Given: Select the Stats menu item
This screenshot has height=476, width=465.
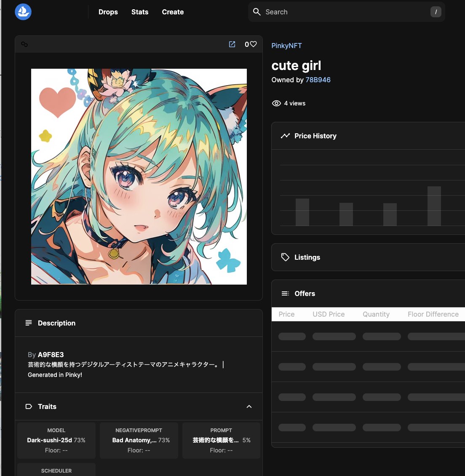Looking at the screenshot, I should coord(139,12).
